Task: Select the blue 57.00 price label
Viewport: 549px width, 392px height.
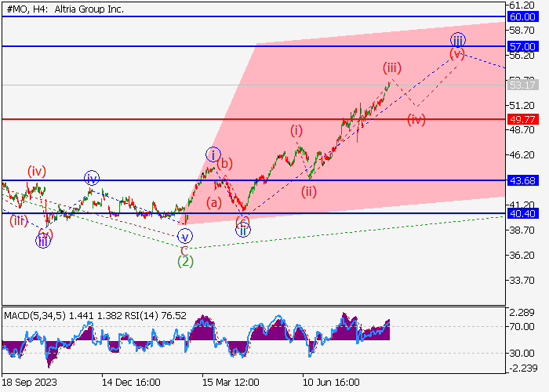Action: pos(522,46)
